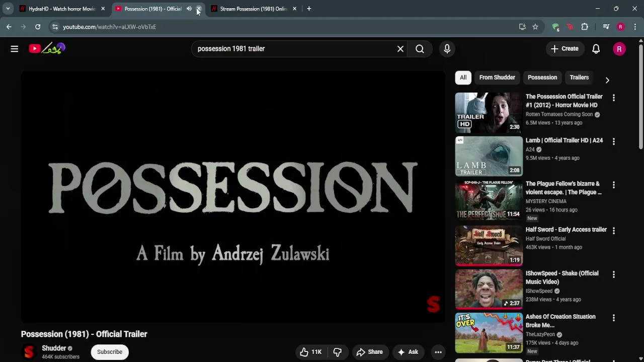Close the HydraHD tab
The image size is (644, 362).
[103, 9]
